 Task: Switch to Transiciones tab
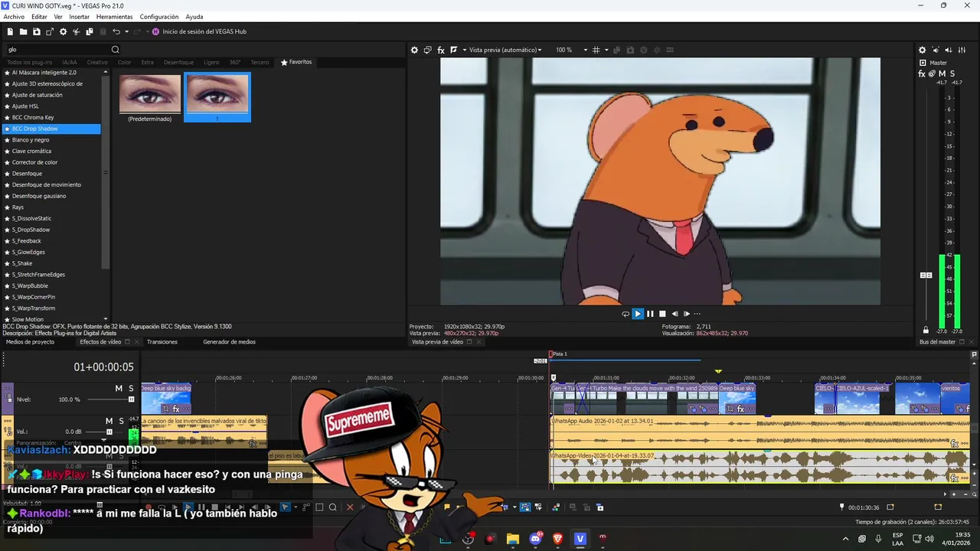162,342
